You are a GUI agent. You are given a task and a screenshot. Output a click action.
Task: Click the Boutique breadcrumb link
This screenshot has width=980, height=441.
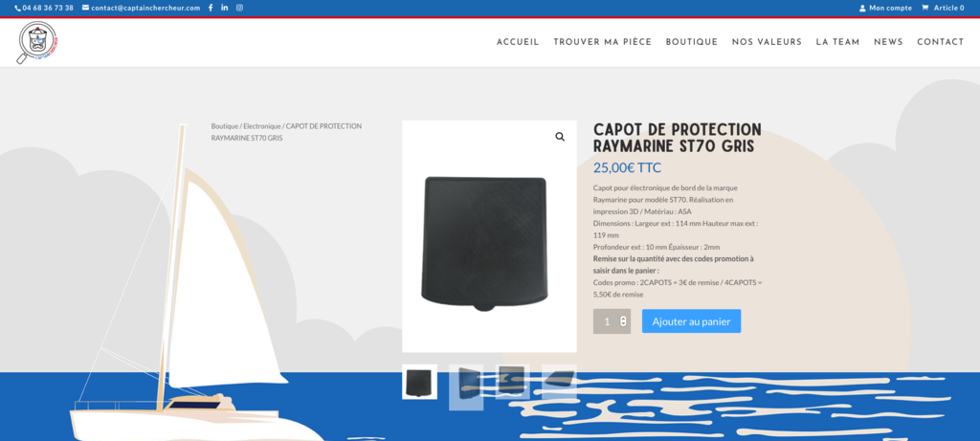(224, 126)
